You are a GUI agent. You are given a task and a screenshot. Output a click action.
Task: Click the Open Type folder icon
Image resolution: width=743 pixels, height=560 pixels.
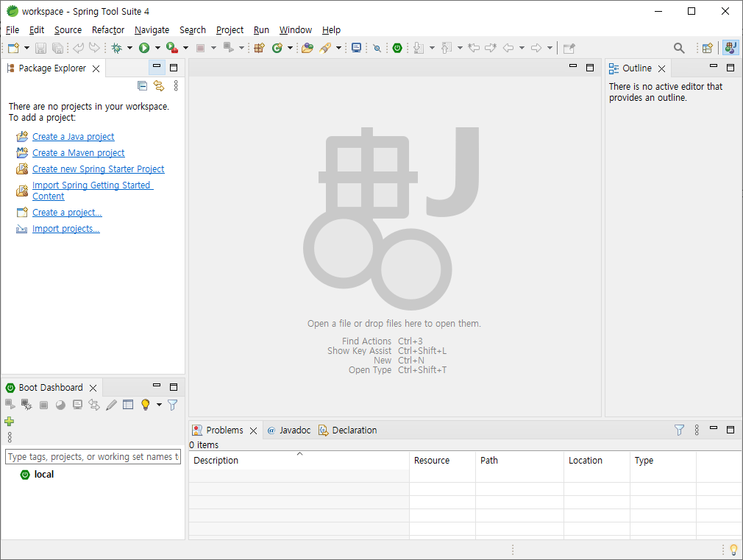tap(307, 48)
